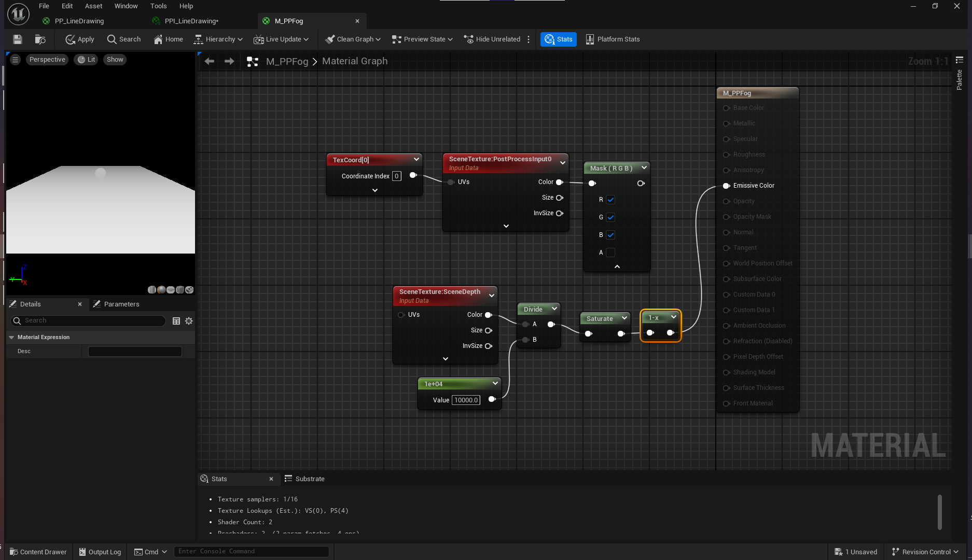Image resolution: width=972 pixels, height=560 pixels.
Task: Toggle Hide Unrelated nodes
Action: (x=492, y=39)
